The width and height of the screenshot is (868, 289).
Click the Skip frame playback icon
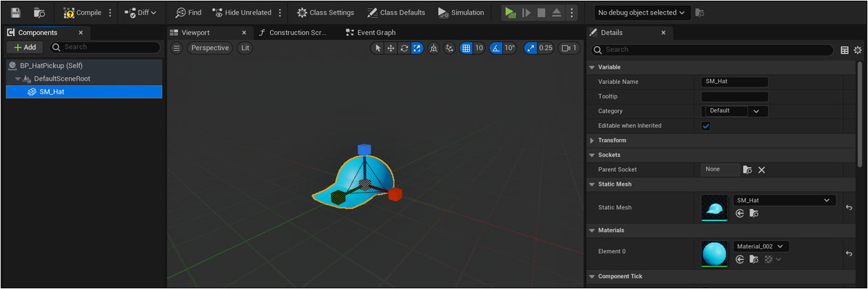point(526,12)
